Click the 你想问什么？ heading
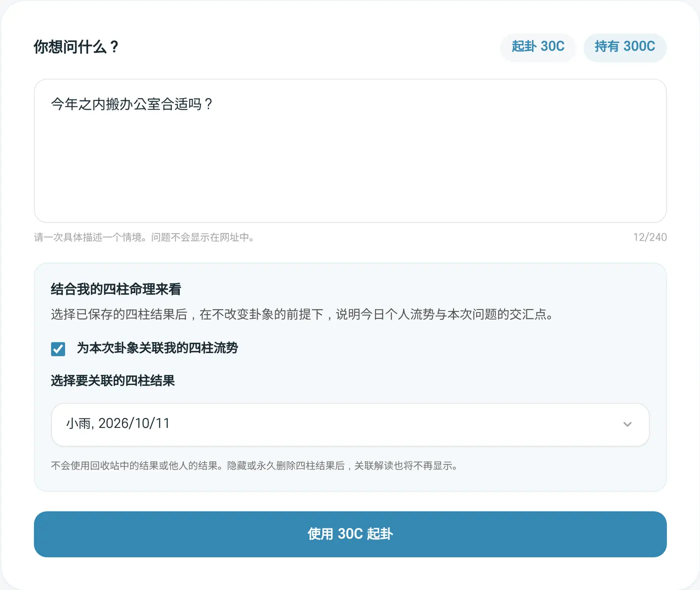Screen dimensions: 700x590 pos(76,47)
